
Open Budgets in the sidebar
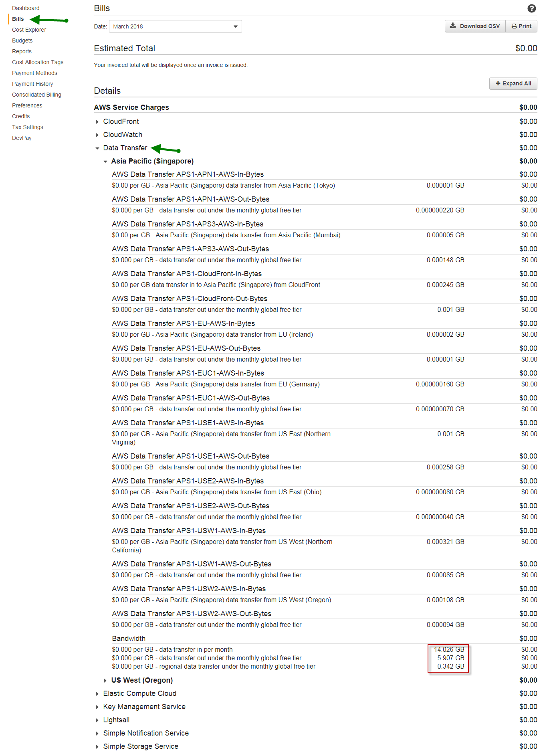(22, 40)
